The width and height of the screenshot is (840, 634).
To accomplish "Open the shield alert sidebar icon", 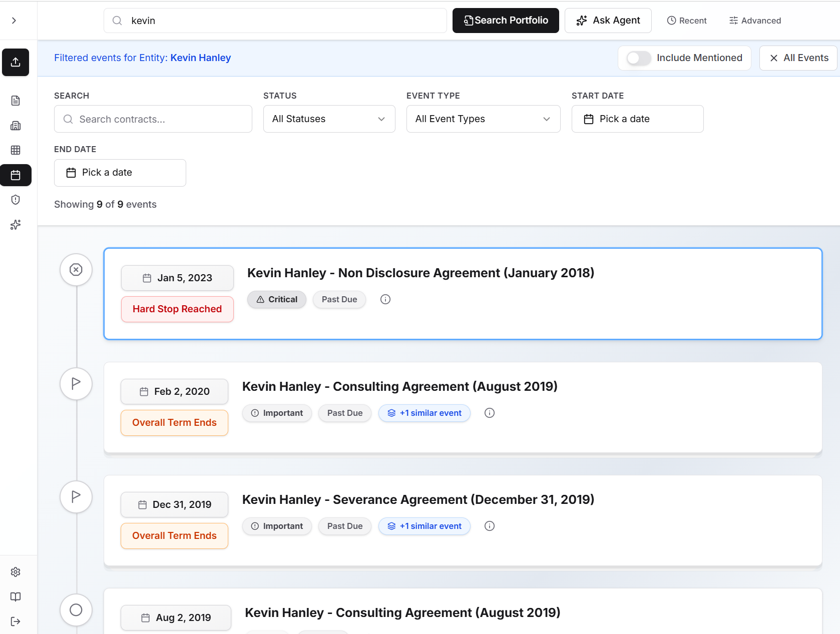I will click(x=16, y=200).
